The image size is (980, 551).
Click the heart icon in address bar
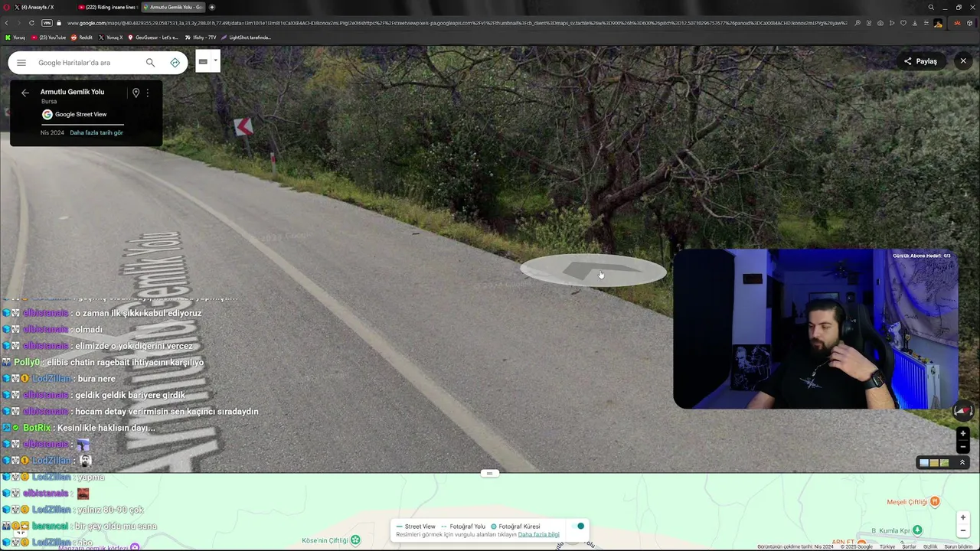[x=903, y=23]
